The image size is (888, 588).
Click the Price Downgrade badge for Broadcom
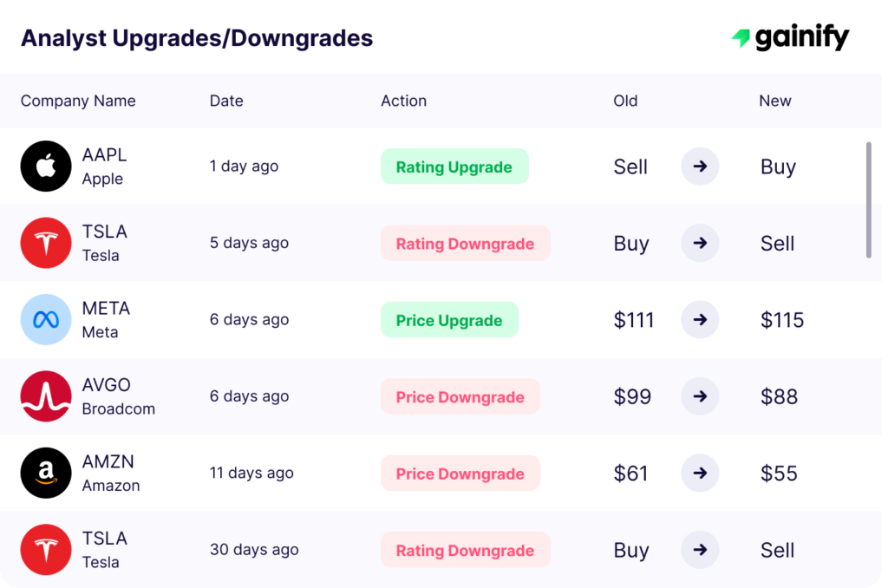460,396
